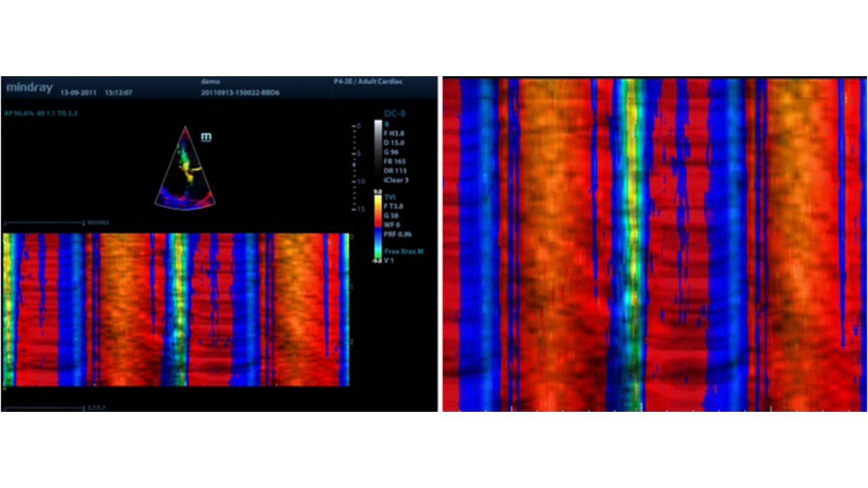Click the Mindray logo
Viewport: 868px width, 488px height.
[x=29, y=88]
